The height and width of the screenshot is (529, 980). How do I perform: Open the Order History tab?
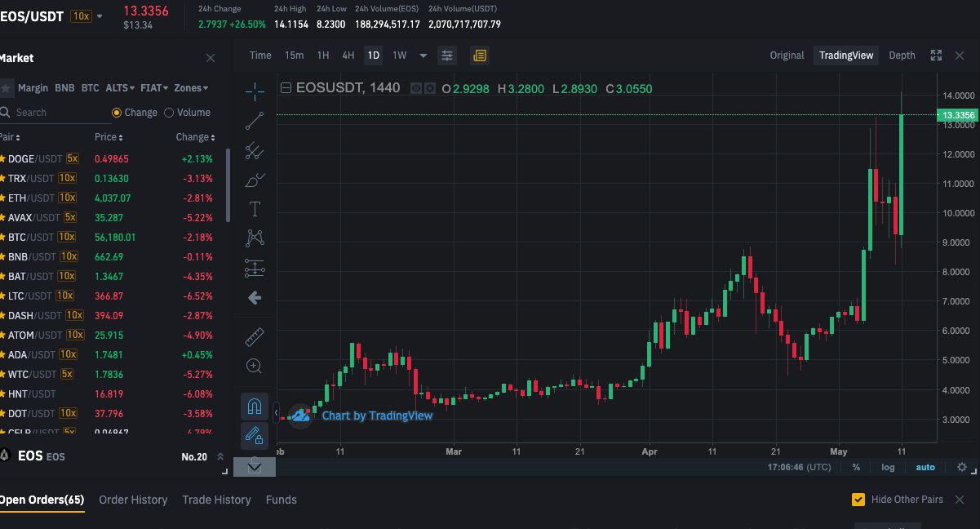pos(133,500)
